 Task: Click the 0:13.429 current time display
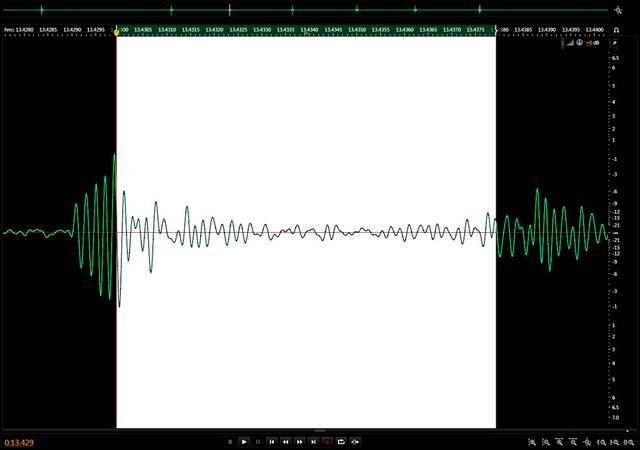(x=19, y=443)
